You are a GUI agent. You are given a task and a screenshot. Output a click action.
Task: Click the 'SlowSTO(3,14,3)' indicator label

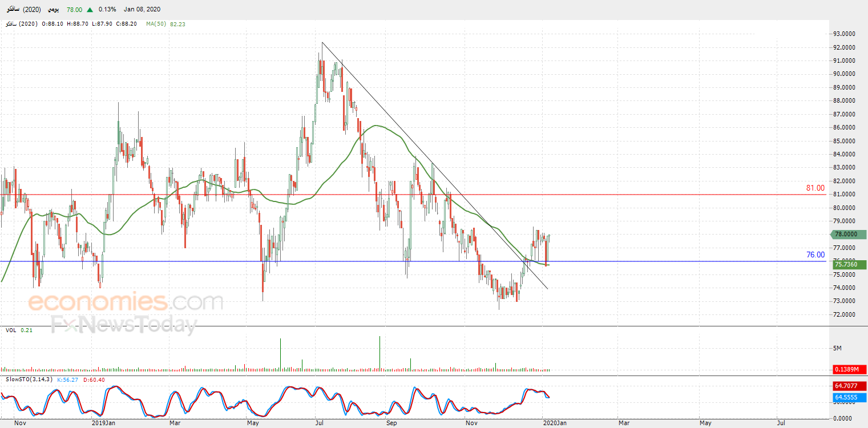pyautogui.click(x=28, y=379)
